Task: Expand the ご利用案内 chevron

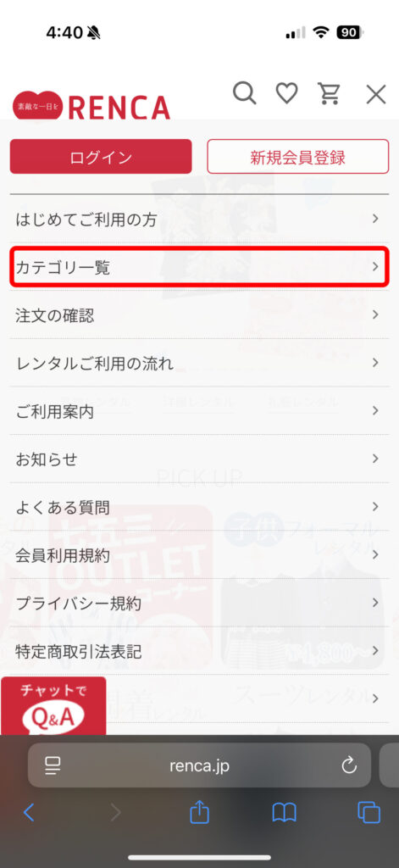Action: 375,411
